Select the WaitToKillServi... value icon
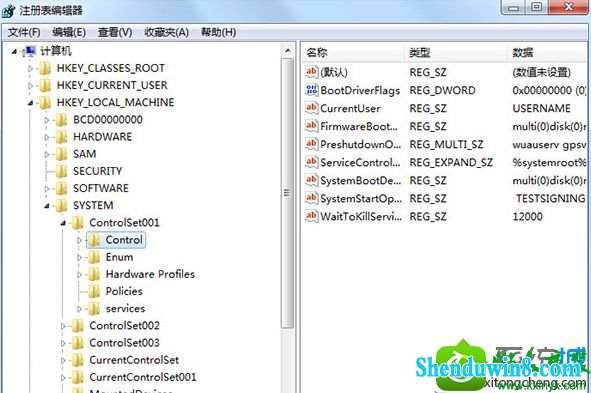This screenshot has width=591, height=393. [312, 216]
